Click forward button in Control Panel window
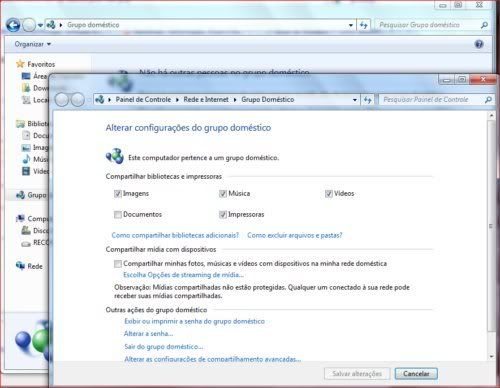This screenshot has width=500, height=388. pos(78,99)
